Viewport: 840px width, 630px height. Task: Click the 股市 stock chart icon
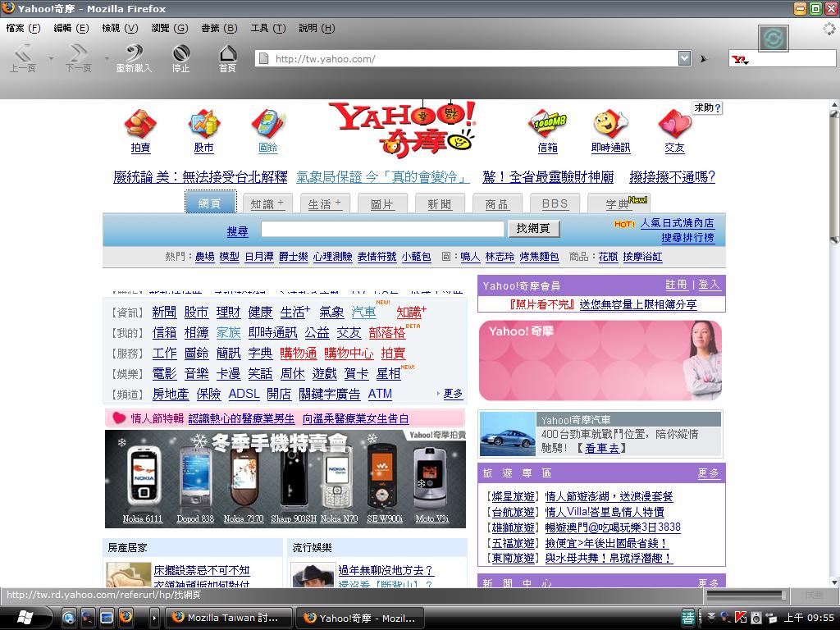[x=203, y=124]
